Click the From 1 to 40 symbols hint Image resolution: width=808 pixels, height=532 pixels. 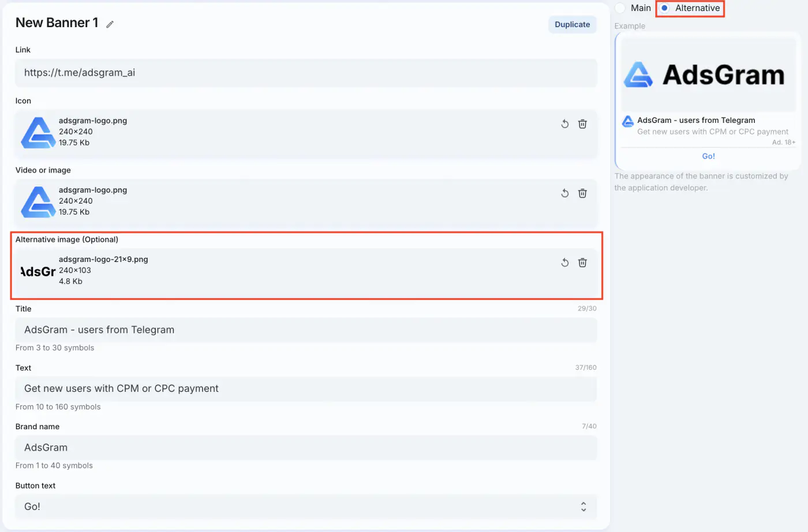(54, 466)
